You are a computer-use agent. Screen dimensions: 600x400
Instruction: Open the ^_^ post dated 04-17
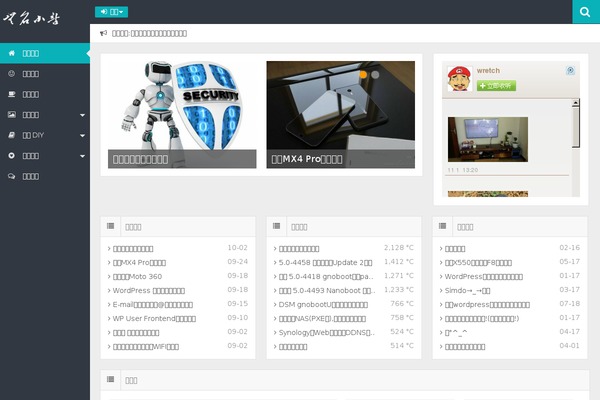tap(456, 333)
